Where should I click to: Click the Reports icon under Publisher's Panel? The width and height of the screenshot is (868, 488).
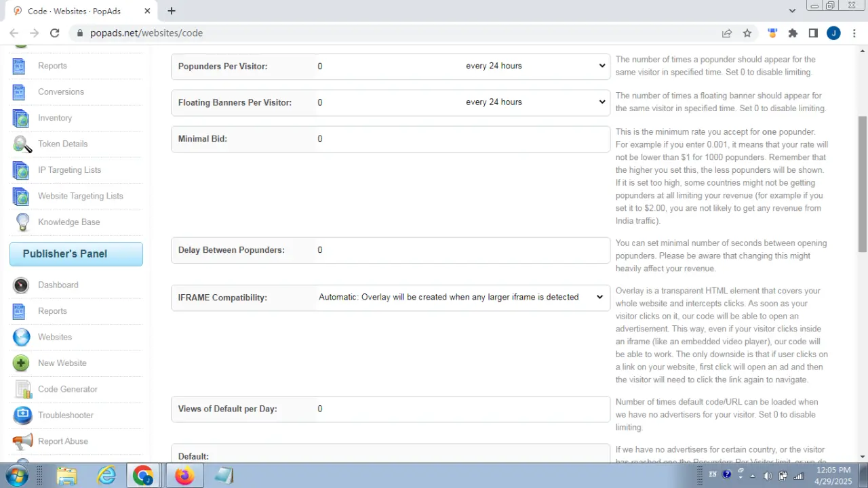(19, 311)
